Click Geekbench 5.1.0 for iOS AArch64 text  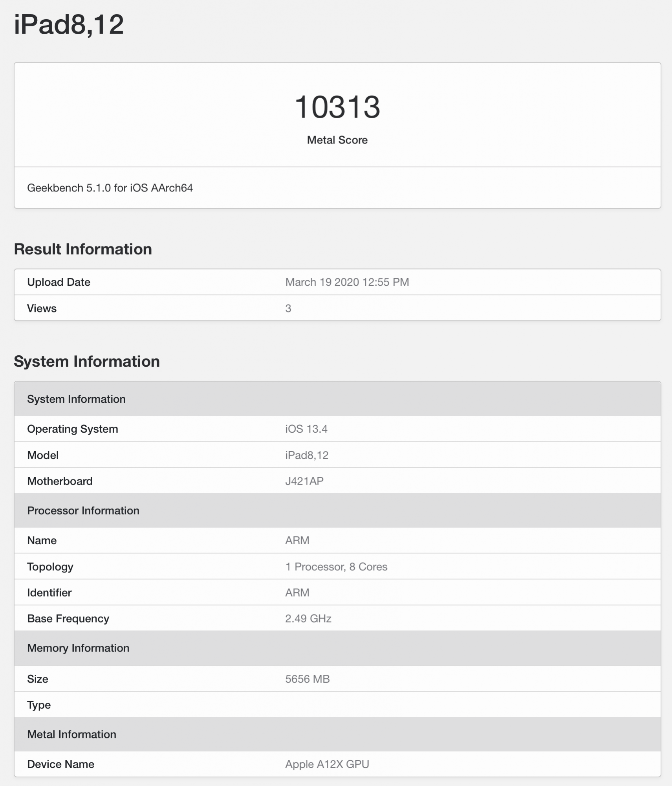pyautogui.click(x=110, y=188)
